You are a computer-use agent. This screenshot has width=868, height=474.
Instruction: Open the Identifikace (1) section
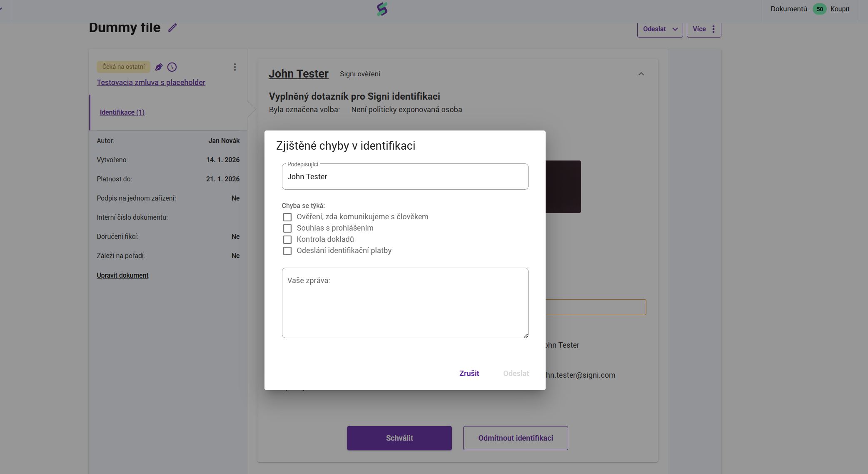tap(122, 113)
